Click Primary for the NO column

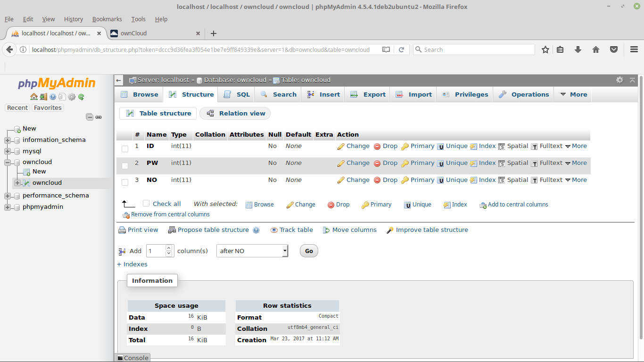tap(418, 180)
